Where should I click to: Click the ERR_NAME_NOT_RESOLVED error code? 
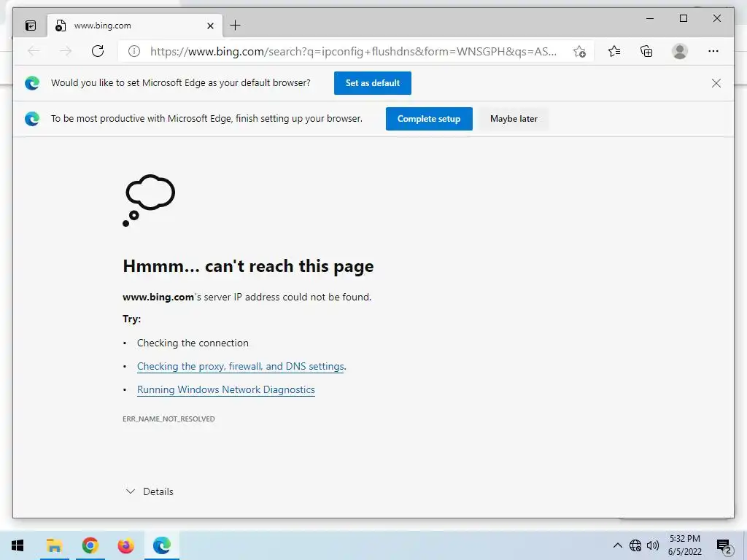(169, 419)
